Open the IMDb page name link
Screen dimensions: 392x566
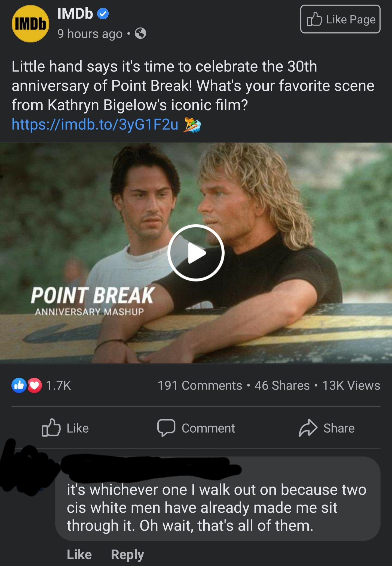coord(75,13)
